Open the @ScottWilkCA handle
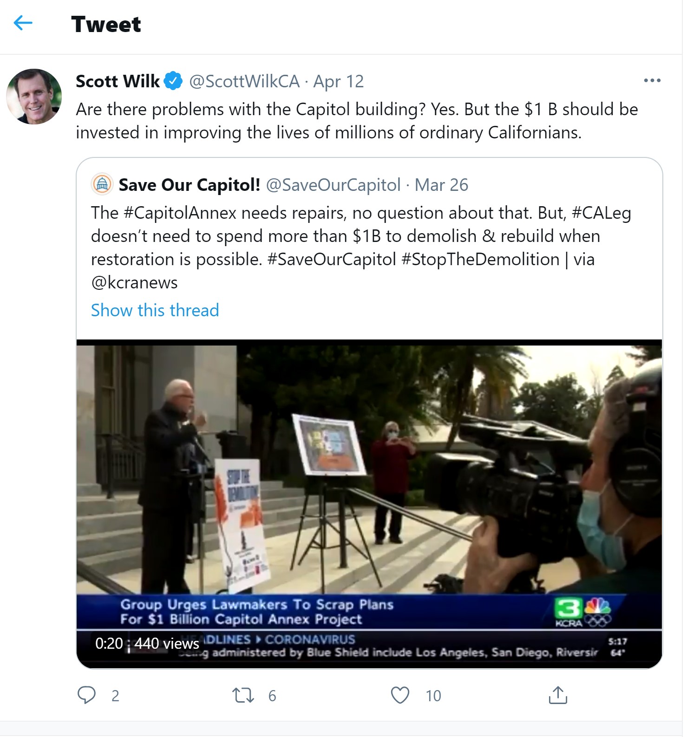 pyautogui.click(x=244, y=81)
